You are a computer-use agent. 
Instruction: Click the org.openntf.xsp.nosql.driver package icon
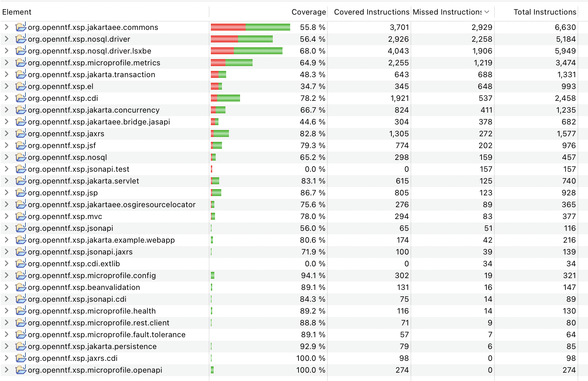click(21, 39)
